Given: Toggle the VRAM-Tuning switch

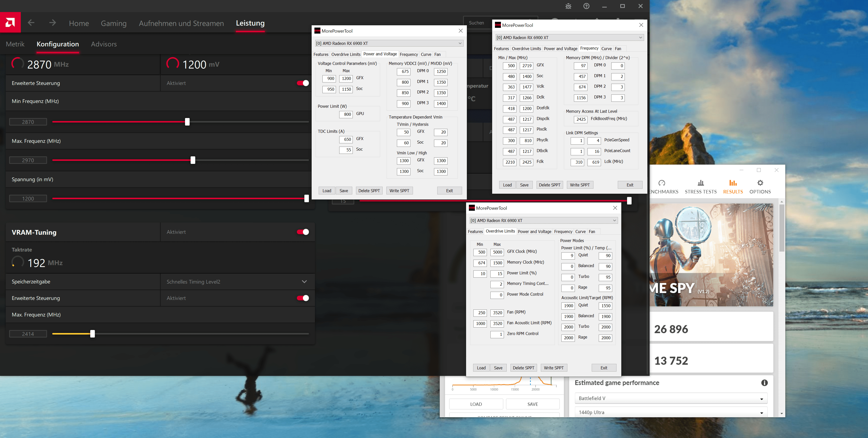Looking at the screenshot, I should [303, 232].
